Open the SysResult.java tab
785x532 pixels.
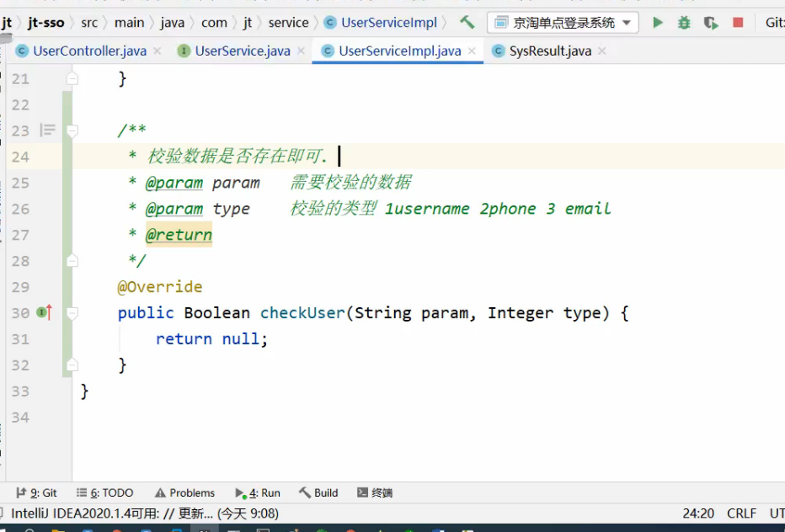click(550, 51)
